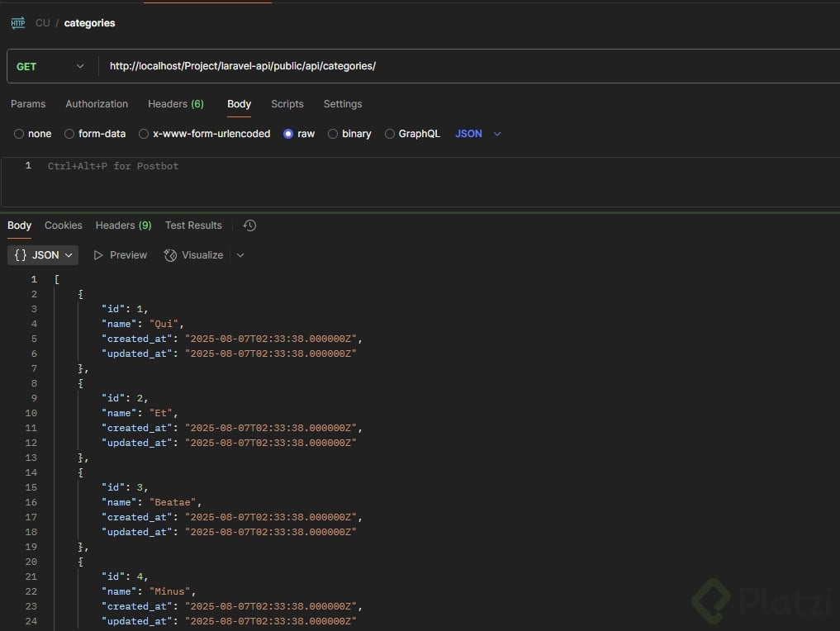Select the none body type
This screenshot has height=631, width=840.
[x=19, y=134]
